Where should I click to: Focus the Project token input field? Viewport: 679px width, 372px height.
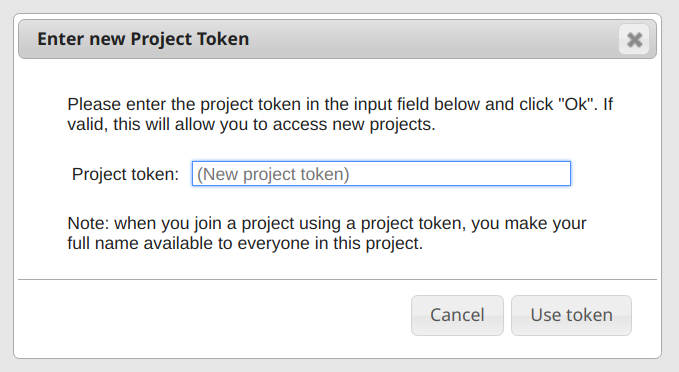[381, 174]
